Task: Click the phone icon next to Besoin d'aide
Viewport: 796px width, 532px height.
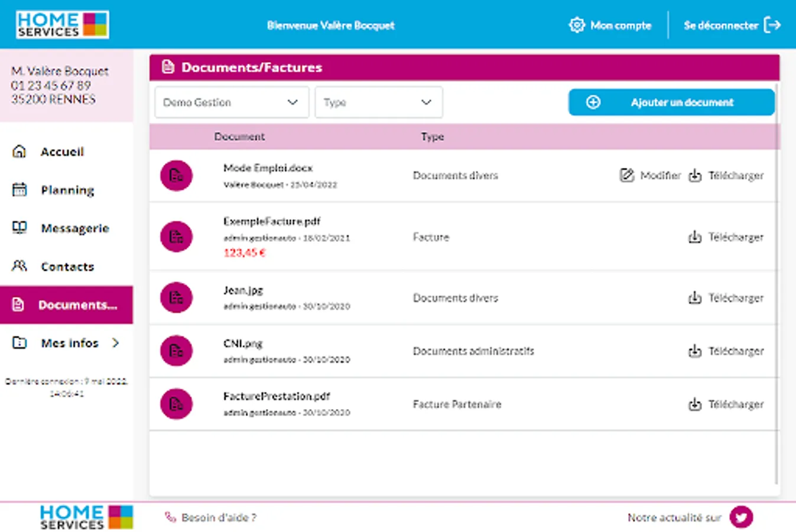Action: click(x=170, y=517)
